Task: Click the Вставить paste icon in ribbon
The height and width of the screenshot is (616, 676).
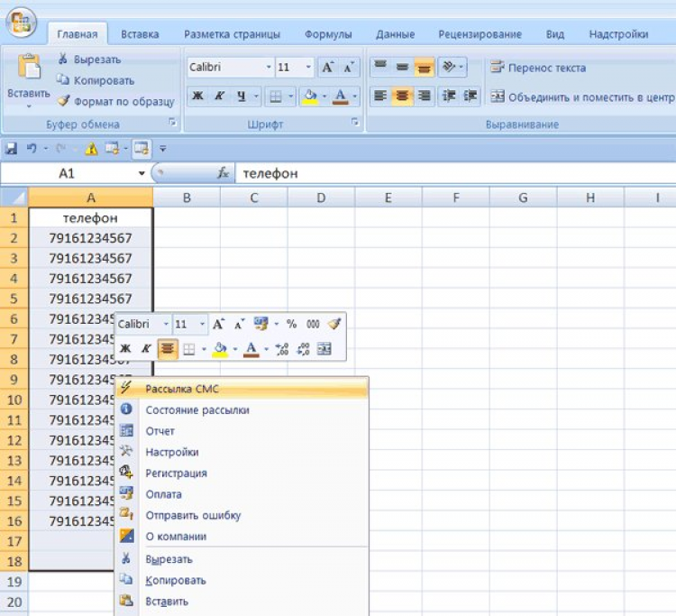Action: (29, 67)
